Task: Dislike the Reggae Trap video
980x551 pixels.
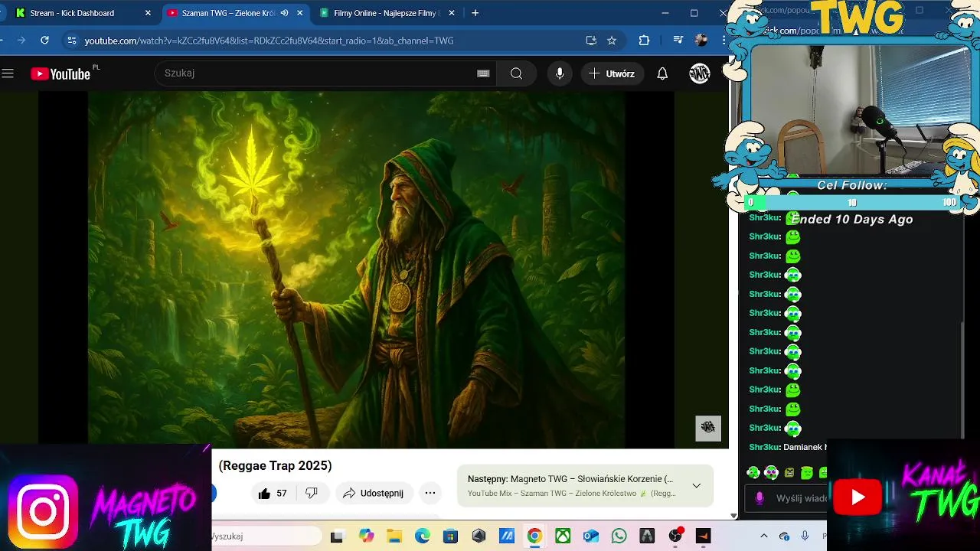Action: (312, 494)
